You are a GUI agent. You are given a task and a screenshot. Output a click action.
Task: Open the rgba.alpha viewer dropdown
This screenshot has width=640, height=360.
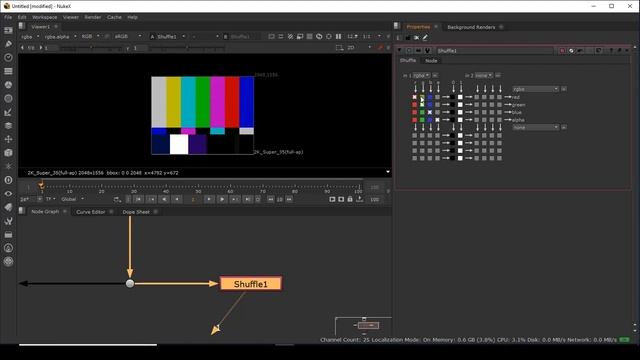pyautogui.click(x=60, y=36)
